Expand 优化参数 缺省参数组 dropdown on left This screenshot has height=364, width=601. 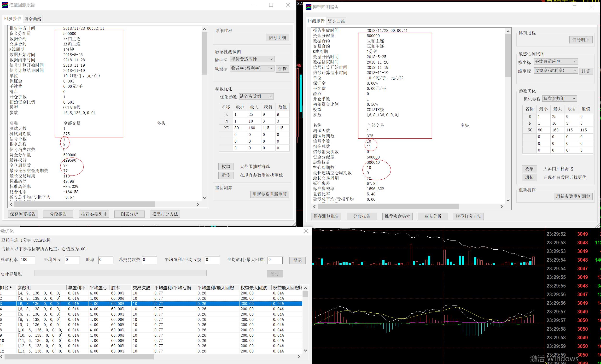(256, 96)
